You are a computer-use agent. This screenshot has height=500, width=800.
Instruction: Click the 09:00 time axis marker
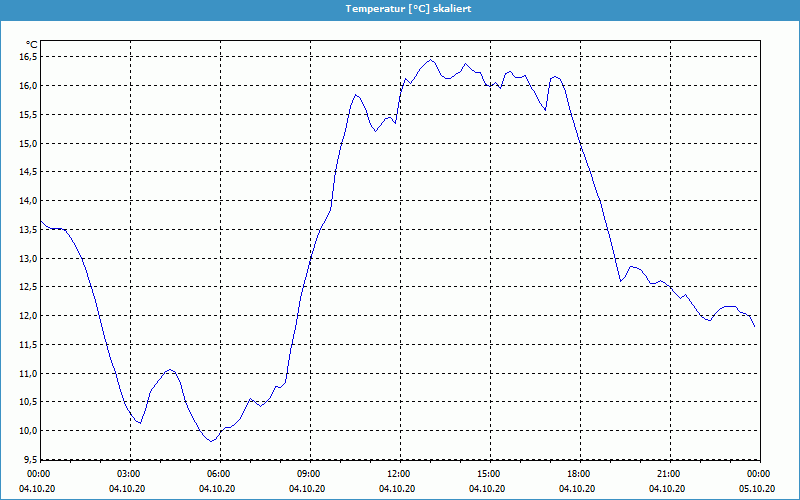pyautogui.click(x=308, y=474)
